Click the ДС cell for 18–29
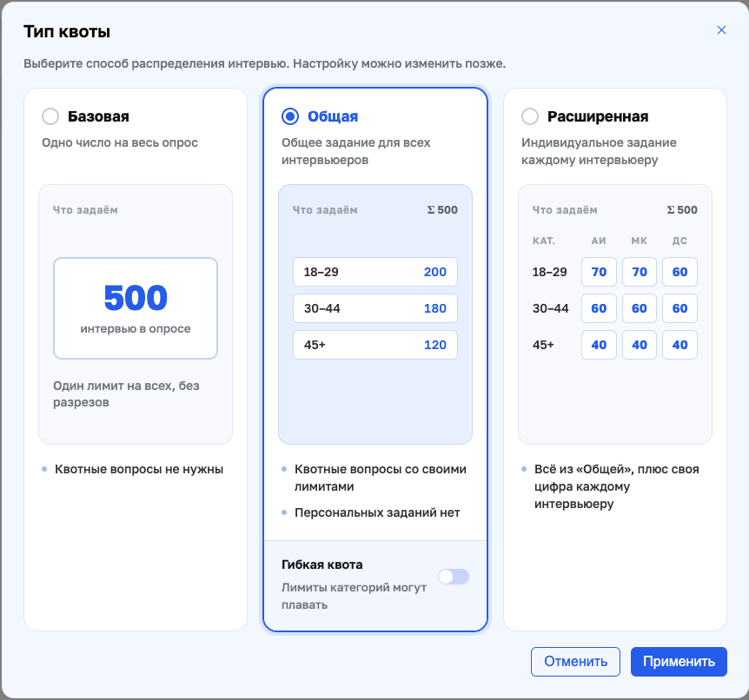The height and width of the screenshot is (700, 749). [679, 272]
